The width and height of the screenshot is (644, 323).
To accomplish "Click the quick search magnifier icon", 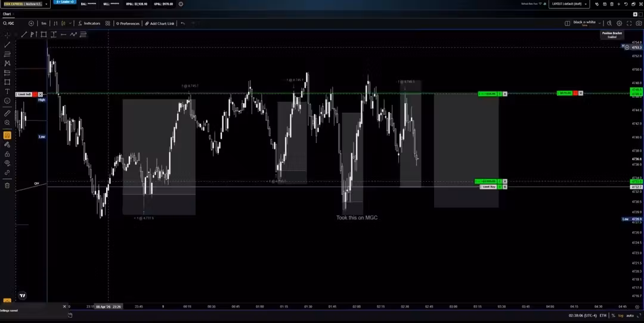I will (609, 23).
